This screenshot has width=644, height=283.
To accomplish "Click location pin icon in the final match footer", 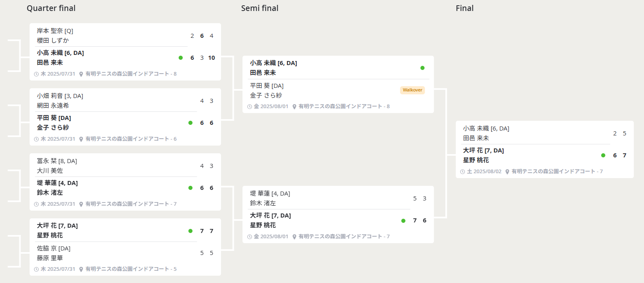I will pyautogui.click(x=507, y=172).
